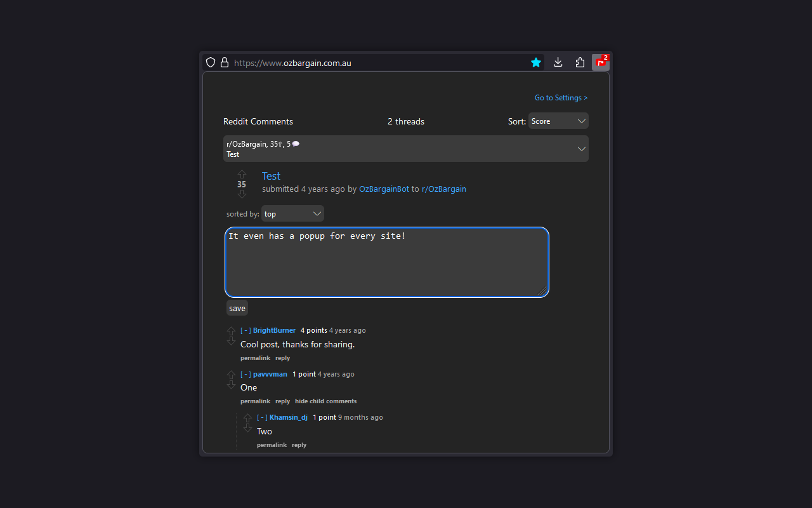Open the sorted by top dropdown
The image size is (812, 508).
point(292,213)
